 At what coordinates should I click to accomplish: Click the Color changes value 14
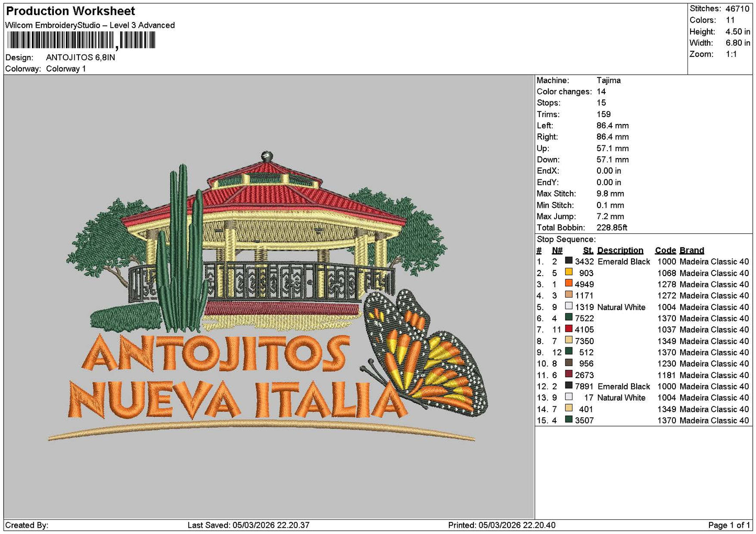(x=601, y=92)
